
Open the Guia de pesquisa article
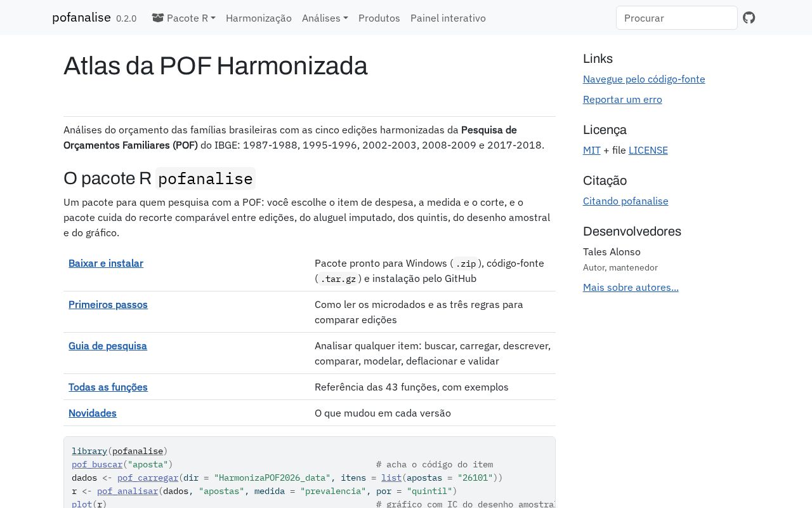[x=108, y=345]
